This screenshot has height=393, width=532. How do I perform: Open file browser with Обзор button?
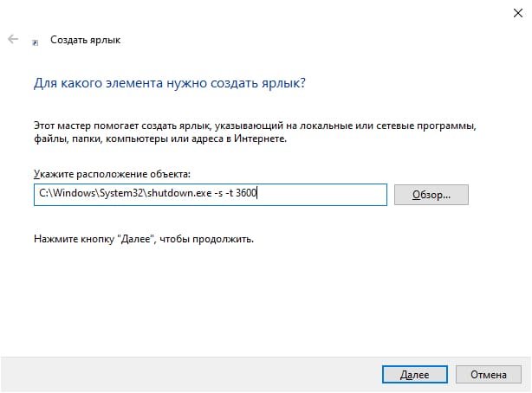pos(431,195)
